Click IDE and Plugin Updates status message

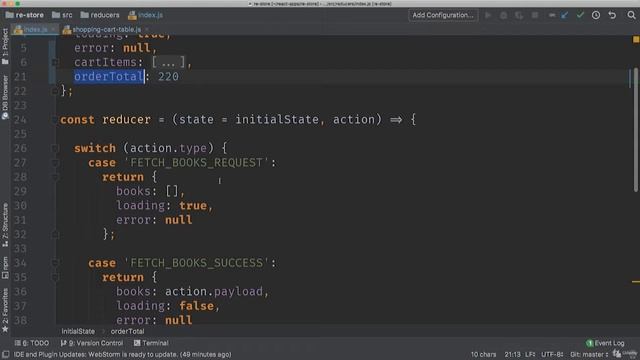tap(122, 355)
